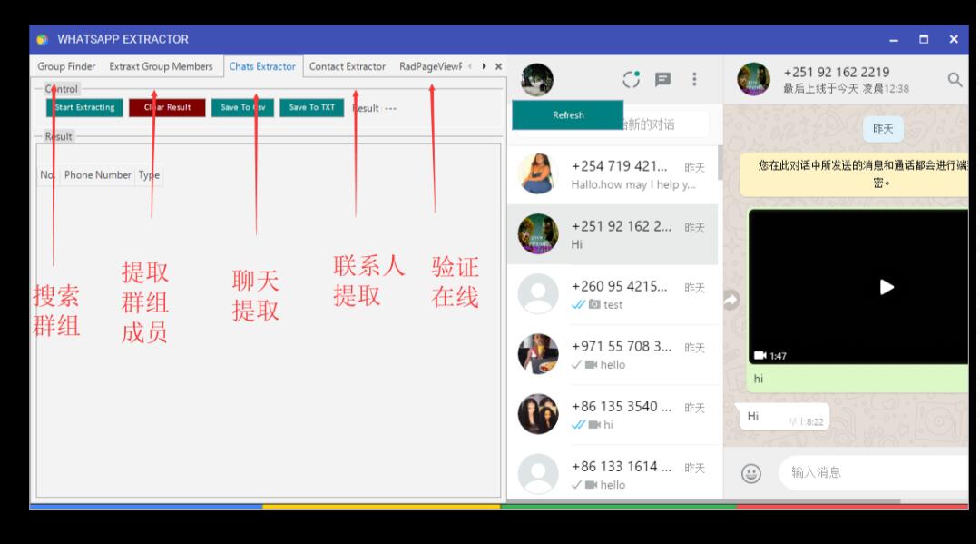Close the current tab with the X
This screenshot has width=980, height=544.
498,66
